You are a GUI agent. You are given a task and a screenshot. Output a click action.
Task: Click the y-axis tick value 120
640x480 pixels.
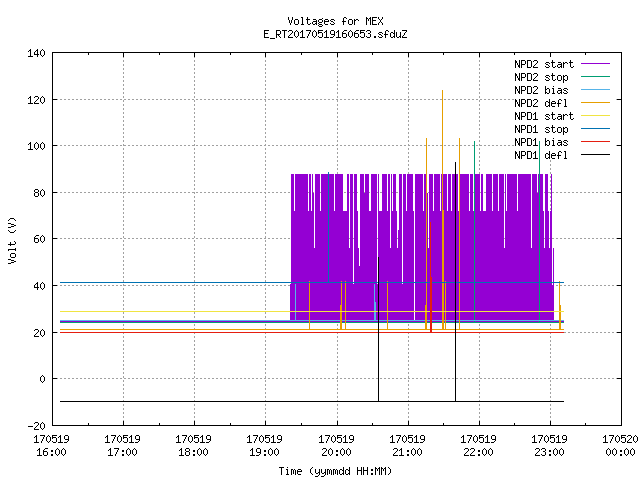(36, 100)
